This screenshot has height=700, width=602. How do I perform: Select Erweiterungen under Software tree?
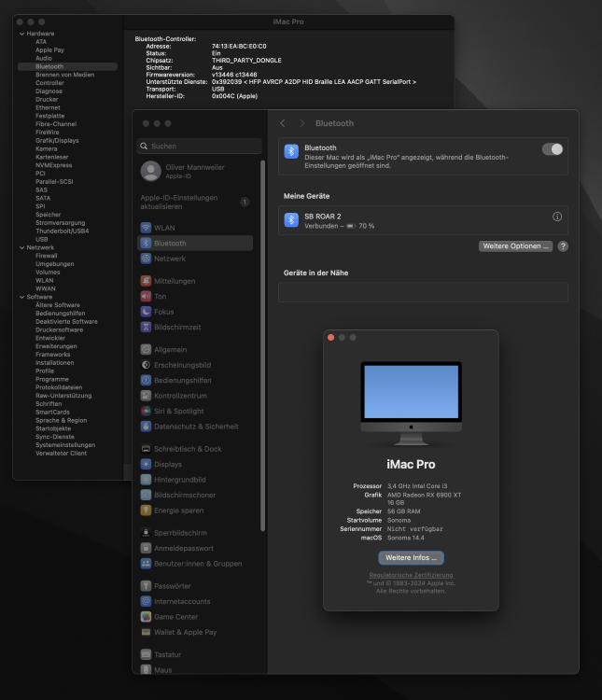[56, 346]
